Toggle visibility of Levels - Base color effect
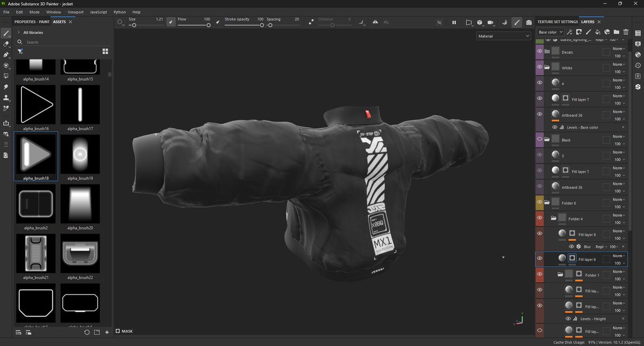Image resolution: width=644 pixels, height=346 pixels. coord(555,127)
